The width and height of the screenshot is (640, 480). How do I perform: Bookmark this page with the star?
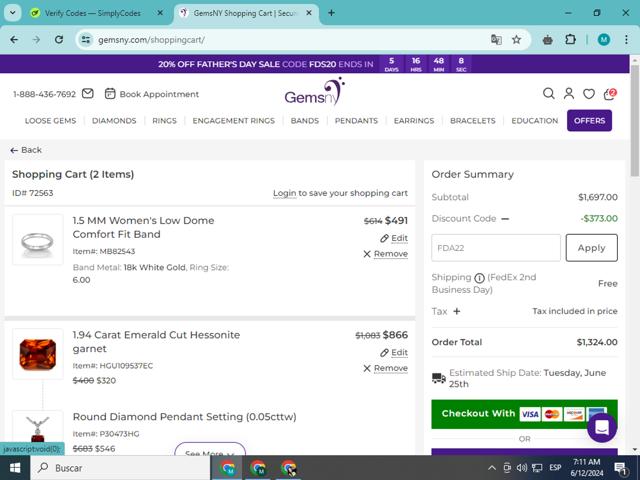(516, 40)
